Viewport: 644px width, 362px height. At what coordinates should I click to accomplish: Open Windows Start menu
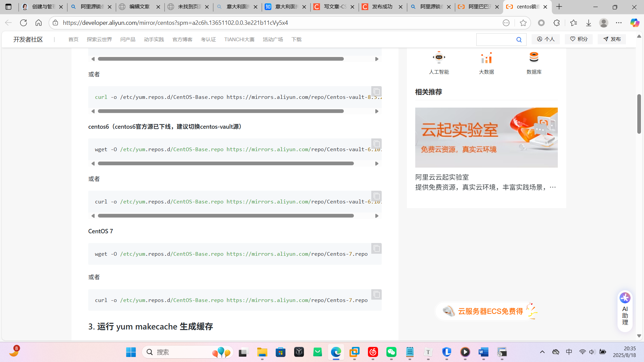[x=131, y=352]
